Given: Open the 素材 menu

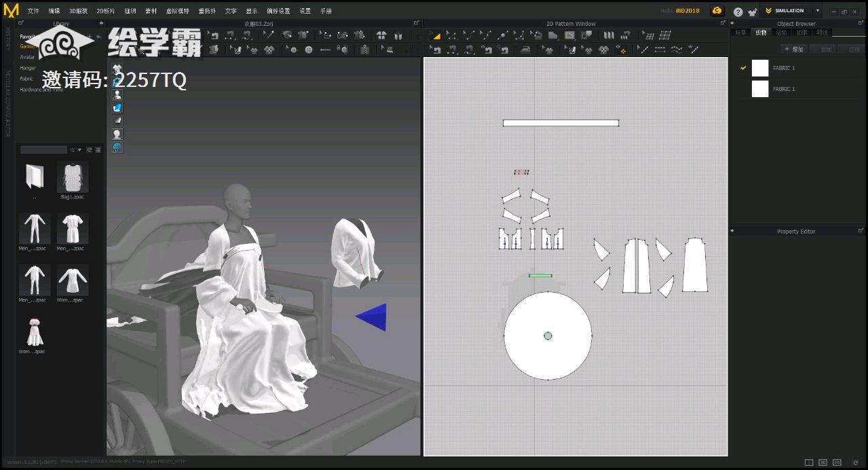Looking at the screenshot, I should [151, 11].
